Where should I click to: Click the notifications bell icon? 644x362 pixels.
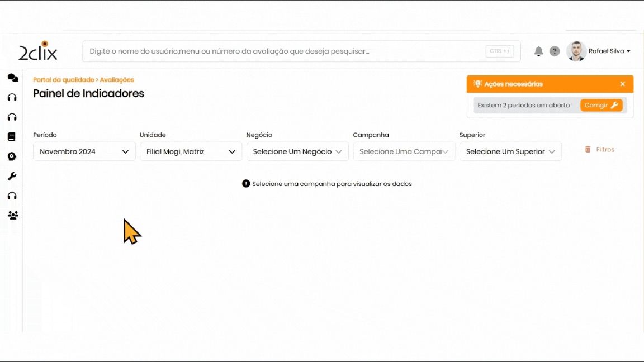pyautogui.click(x=538, y=51)
